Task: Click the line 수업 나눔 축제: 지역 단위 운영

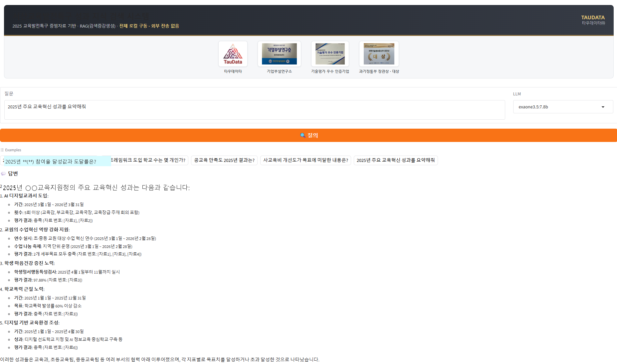Action: click(x=73, y=246)
